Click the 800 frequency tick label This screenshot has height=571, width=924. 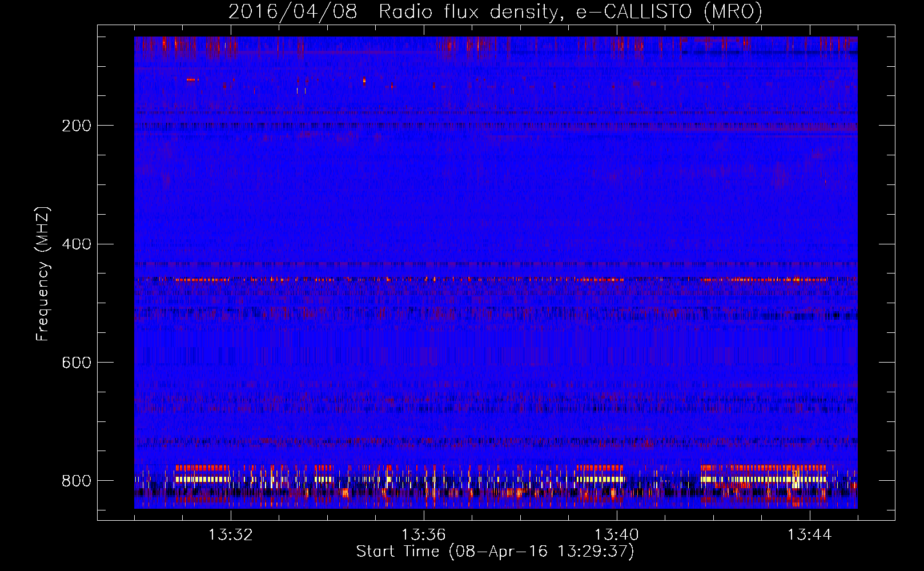click(x=77, y=481)
